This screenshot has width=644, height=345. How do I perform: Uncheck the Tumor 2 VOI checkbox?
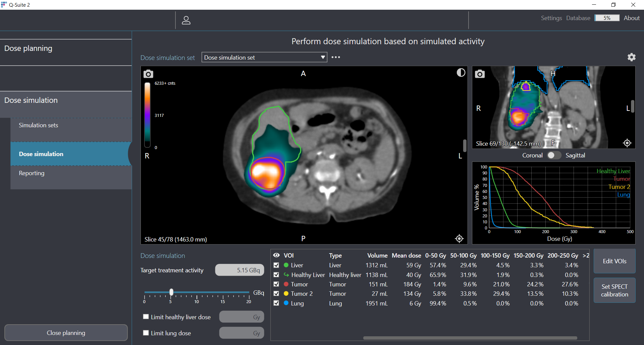click(276, 293)
